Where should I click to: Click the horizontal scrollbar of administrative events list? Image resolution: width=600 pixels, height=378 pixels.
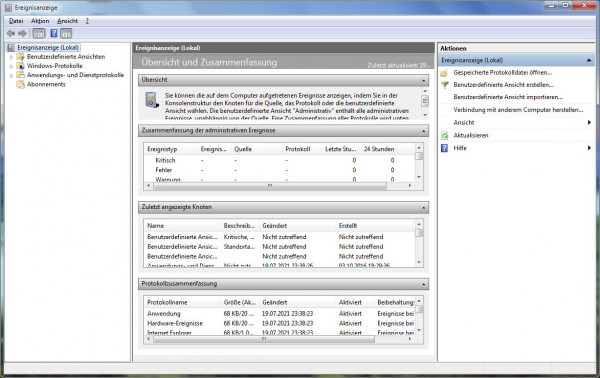coord(270,186)
